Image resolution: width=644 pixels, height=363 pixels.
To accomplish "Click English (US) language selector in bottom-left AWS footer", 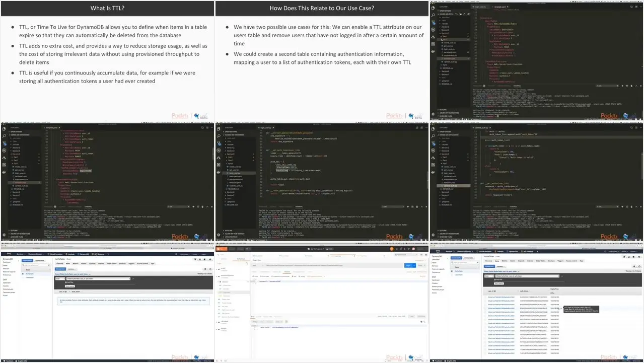I will 22,360.
